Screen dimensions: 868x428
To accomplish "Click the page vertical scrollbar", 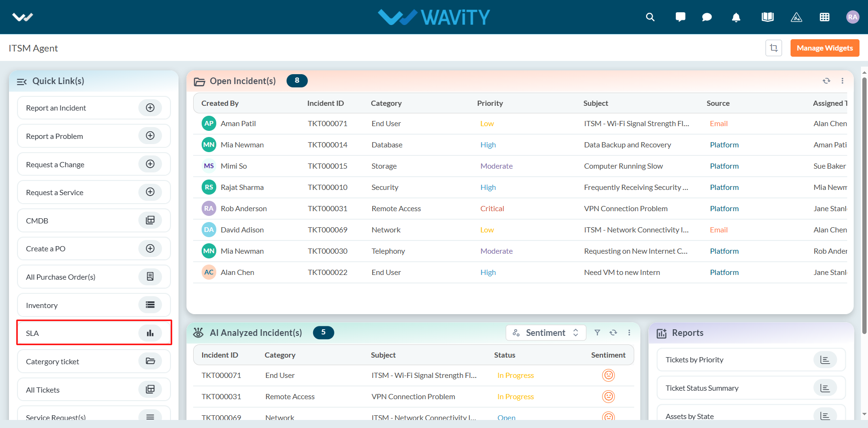I will (864, 205).
